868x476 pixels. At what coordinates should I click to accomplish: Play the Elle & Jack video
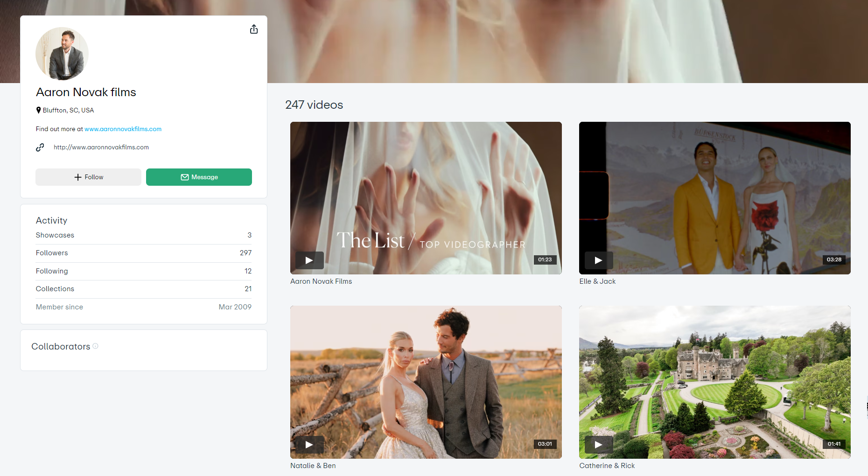pos(598,260)
